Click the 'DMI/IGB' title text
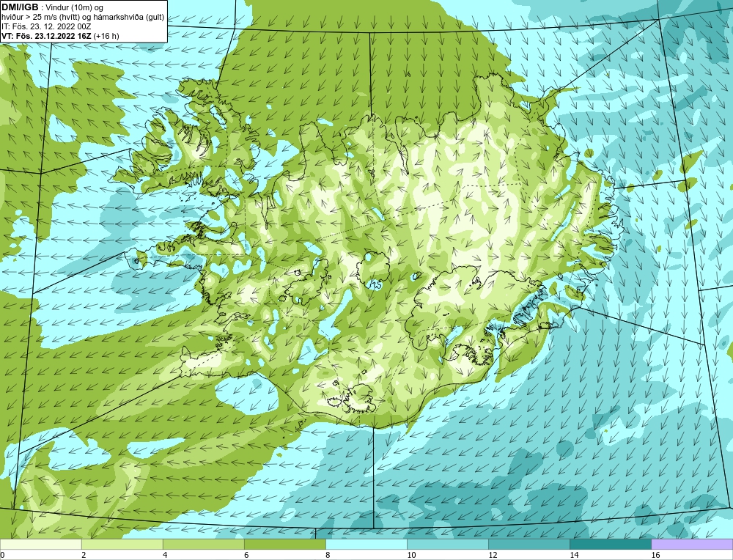 20,7
